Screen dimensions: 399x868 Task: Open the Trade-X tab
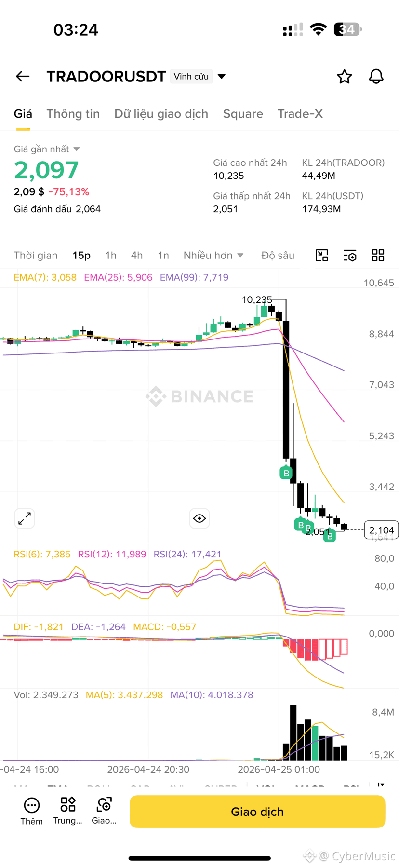[x=300, y=114]
